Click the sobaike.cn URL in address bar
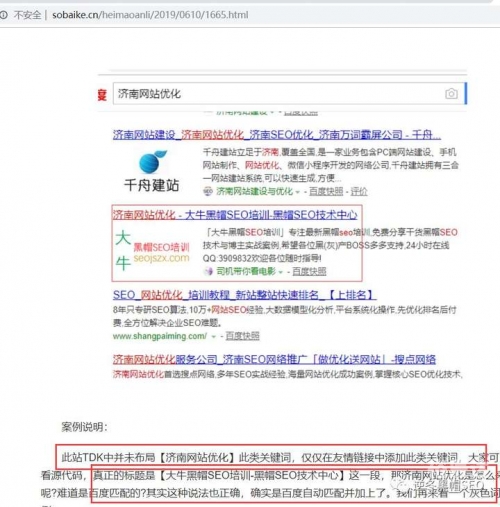Viewport: 500px width, 507px height. click(x=150, y=15)
